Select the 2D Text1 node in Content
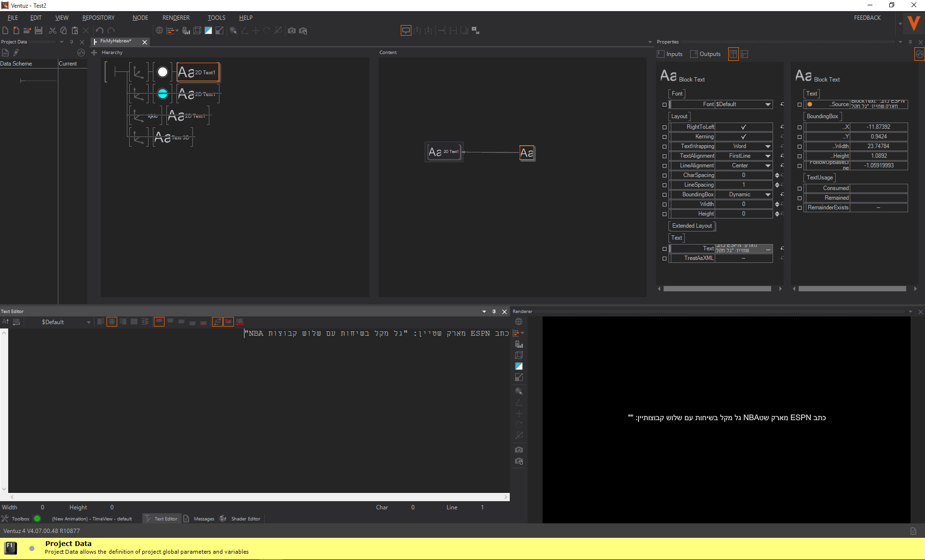 [444, 152]
